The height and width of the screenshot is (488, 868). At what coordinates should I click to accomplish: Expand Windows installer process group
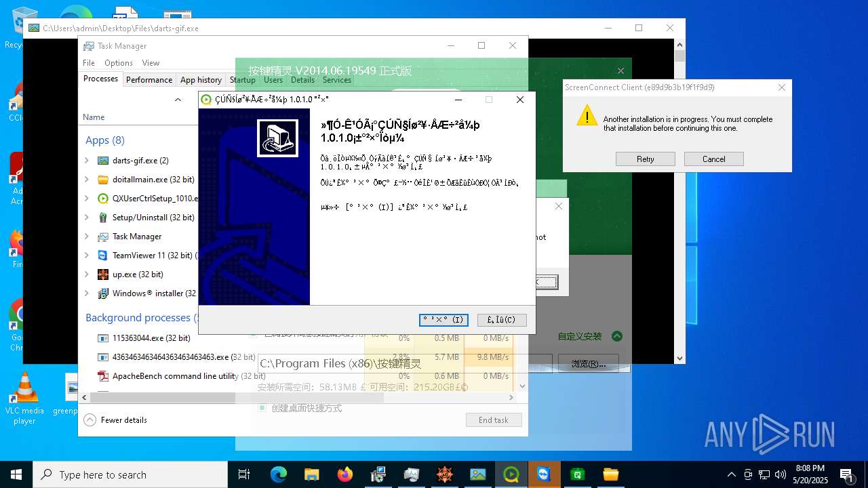coord(87,293)
